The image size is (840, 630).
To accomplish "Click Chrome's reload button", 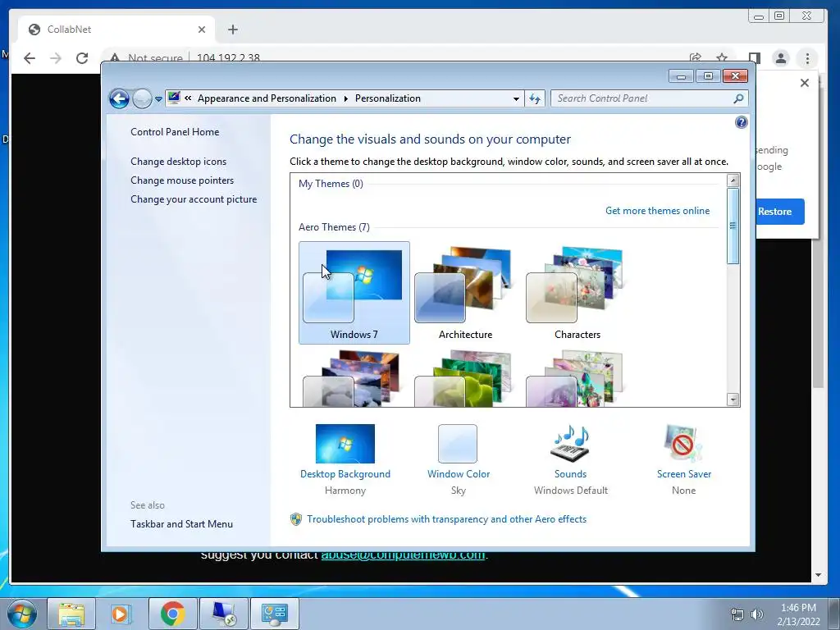I will 82,58.
